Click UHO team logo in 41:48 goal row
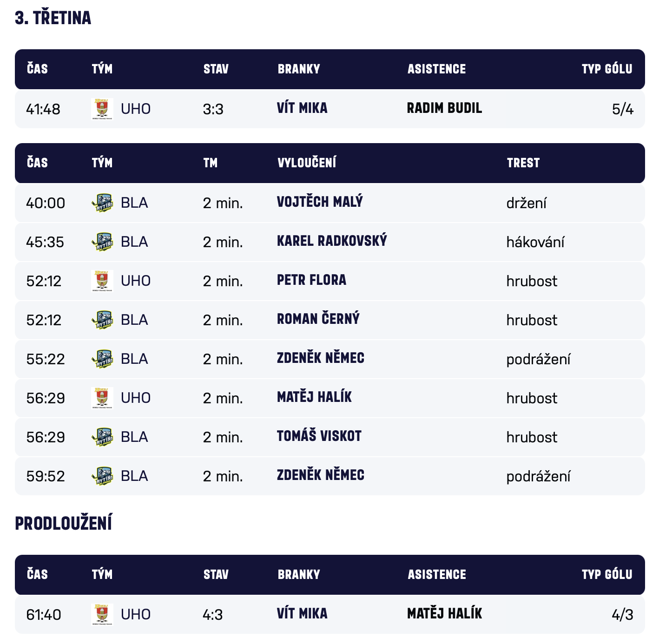The image size is (659, 644). pos(102,109)
